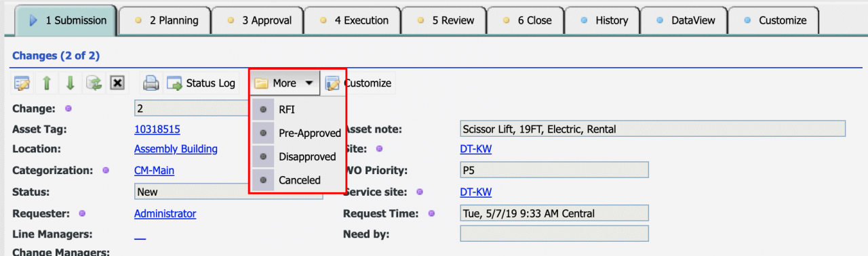Open the Status Log
Viewport: 868px width, 256px height.
201,83
